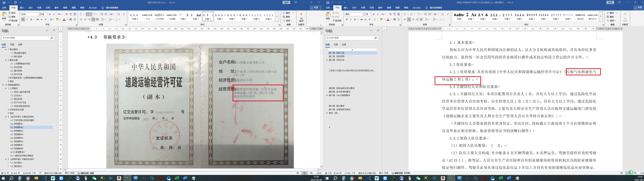Click 登录 in the 投标文件 window

click(286, 3)
